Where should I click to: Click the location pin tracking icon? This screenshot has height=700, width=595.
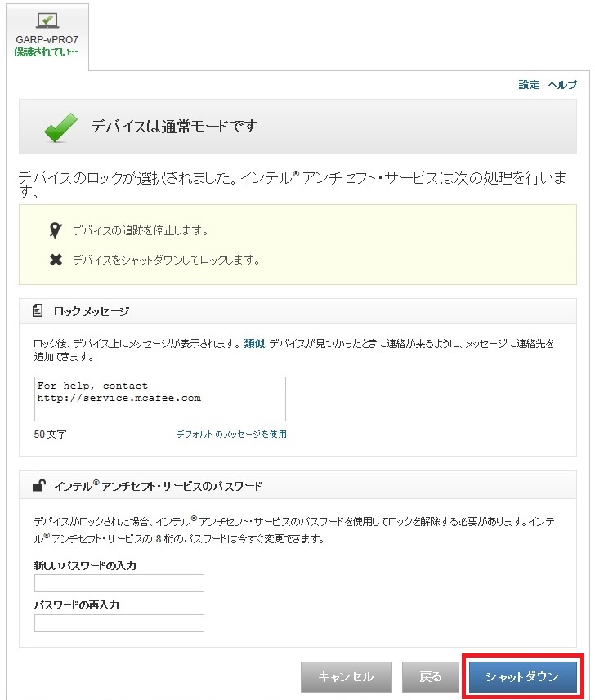click(x=56, y=231)
